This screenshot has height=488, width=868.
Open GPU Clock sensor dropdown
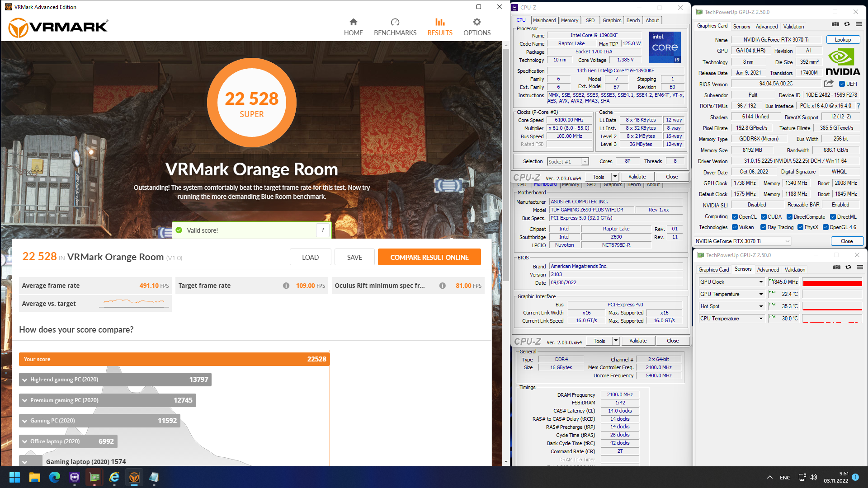coord(731,282)
